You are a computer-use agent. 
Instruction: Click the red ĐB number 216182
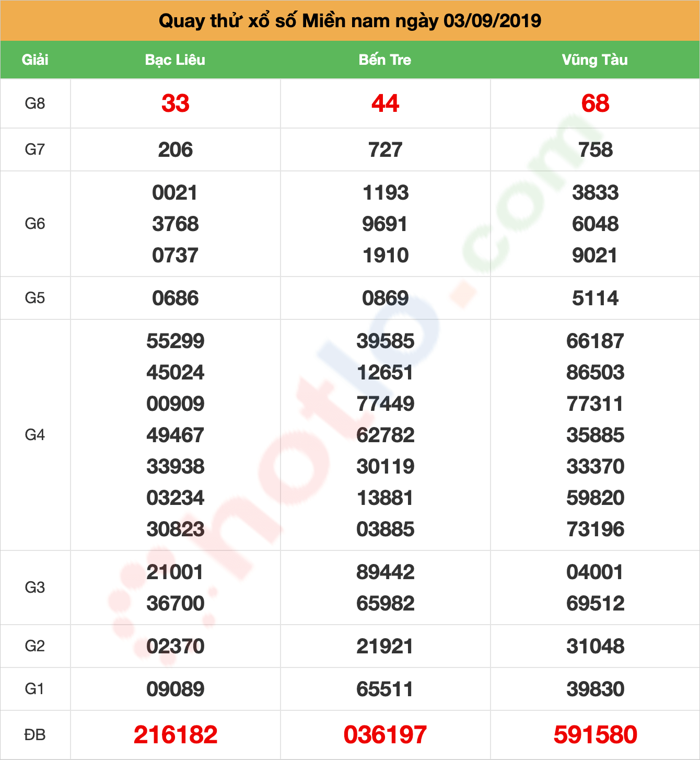click(x=176, y=735)
